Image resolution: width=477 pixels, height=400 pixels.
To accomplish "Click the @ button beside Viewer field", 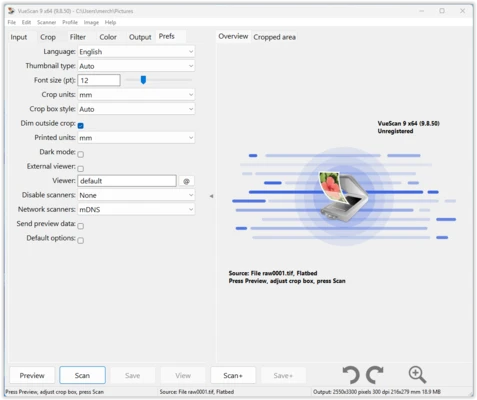I will tap(186, 181).
